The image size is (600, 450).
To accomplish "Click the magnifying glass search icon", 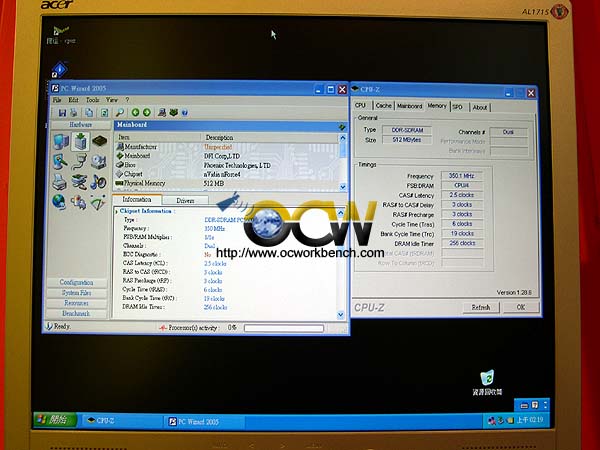I will coord(120,112).
